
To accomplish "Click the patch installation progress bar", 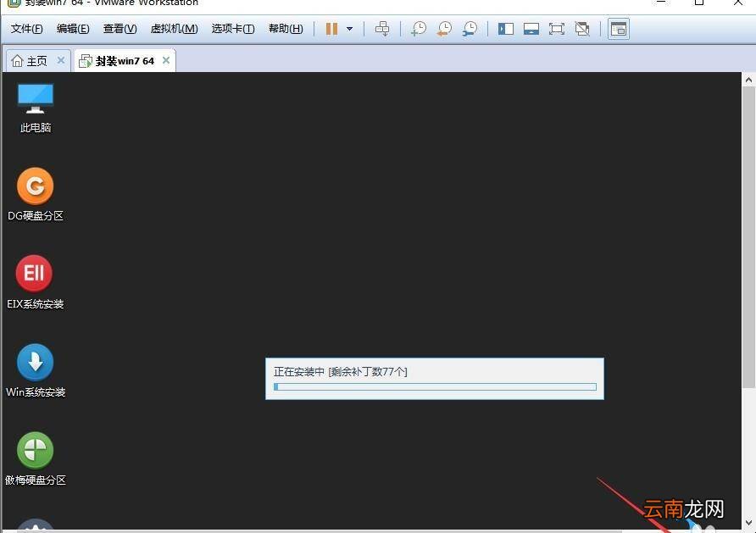I will point(435,386).
